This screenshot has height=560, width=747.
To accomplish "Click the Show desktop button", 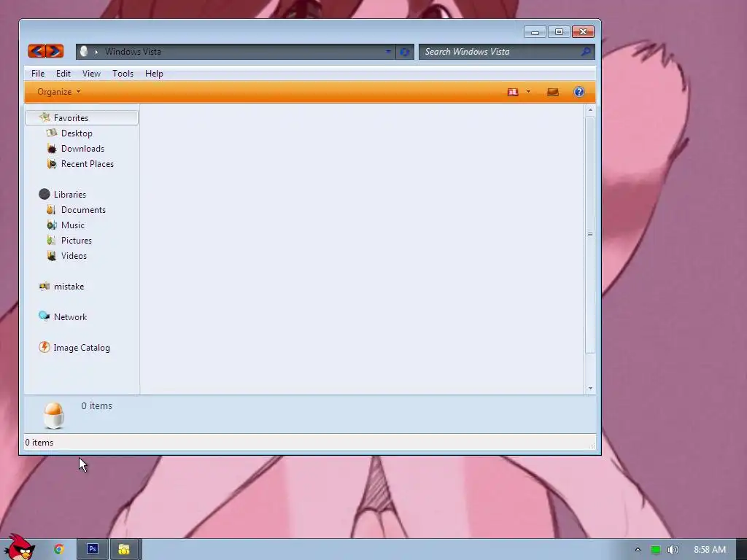I will 741,550.
